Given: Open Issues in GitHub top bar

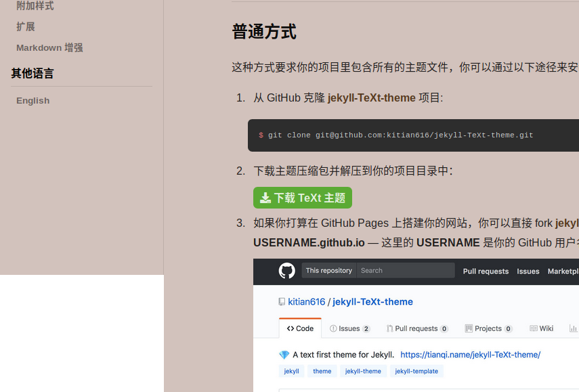Looking at the screenshot, I should (528, 271).
